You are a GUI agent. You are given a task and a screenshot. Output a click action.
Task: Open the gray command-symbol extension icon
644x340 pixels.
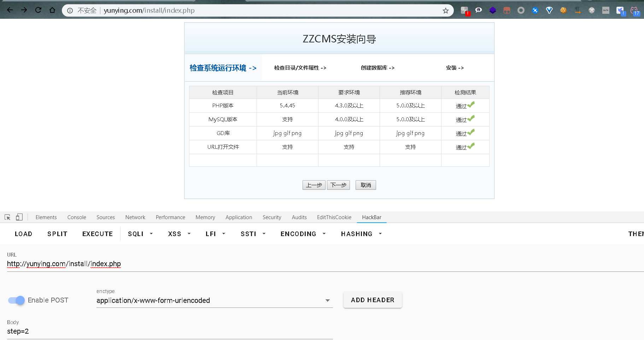[x=592, y=11]
